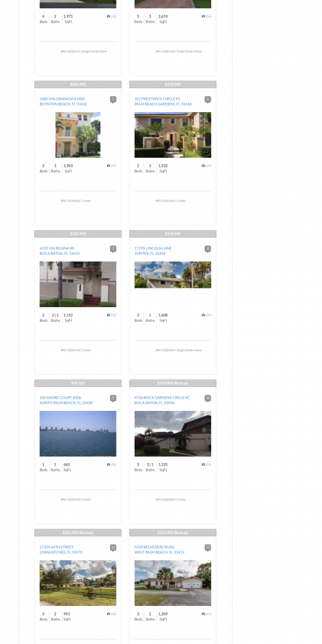Open 5100 Belvedere Road West Palm Beach link
Viewport: 322px width, 644px height.
tap(159, 549)
